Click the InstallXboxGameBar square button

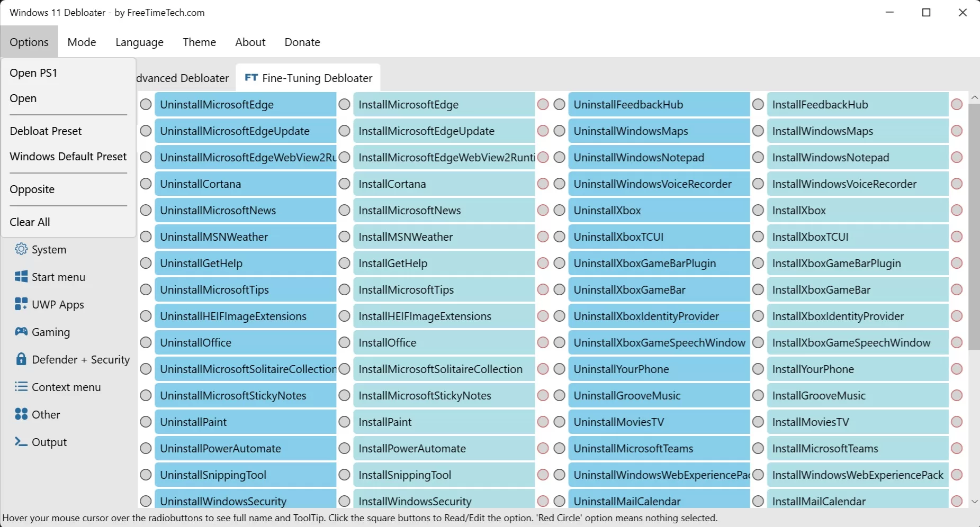[x=857, y=289]
